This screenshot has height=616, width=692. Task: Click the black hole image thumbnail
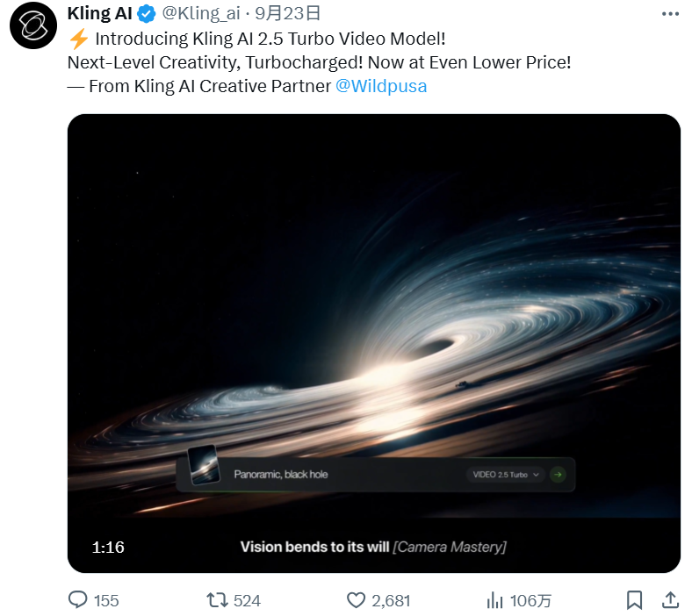point(204,465)
